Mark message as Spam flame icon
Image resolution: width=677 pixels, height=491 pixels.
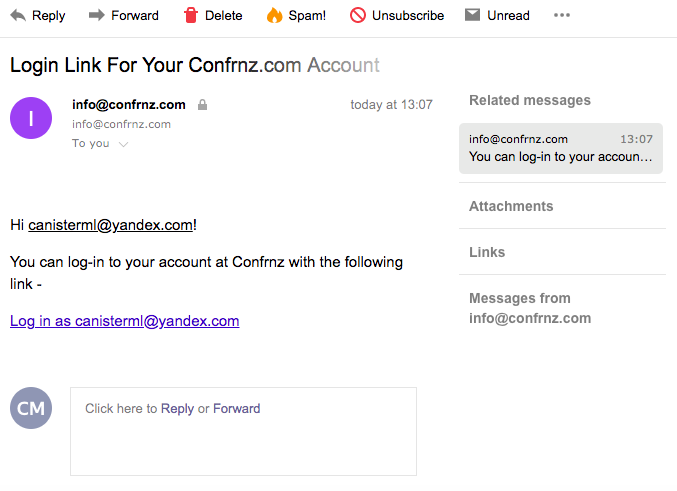click(274, 15)
